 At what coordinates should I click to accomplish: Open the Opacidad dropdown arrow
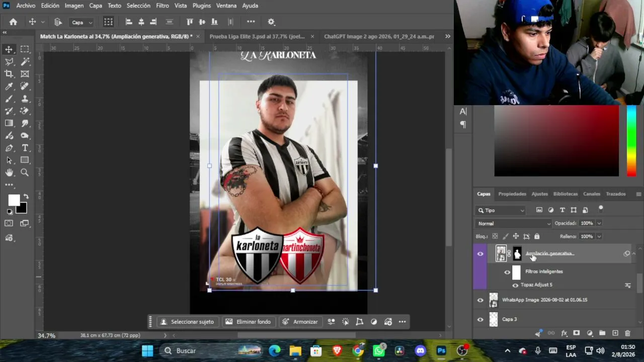(599, 223)
